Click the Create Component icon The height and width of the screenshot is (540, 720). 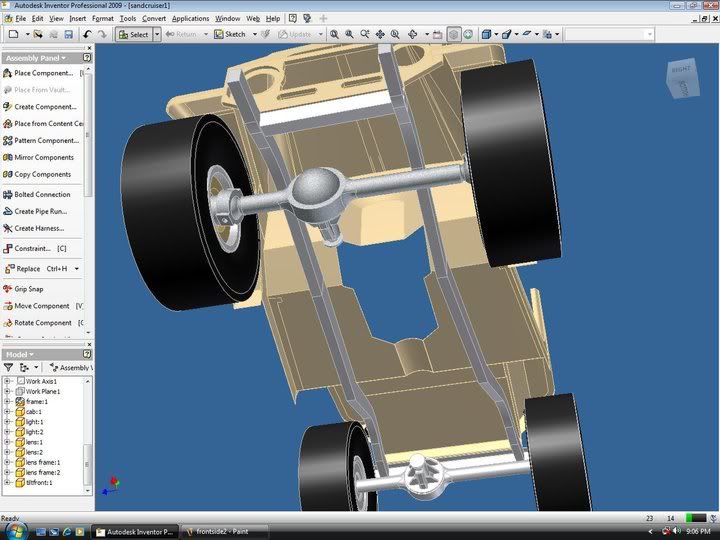7,107
